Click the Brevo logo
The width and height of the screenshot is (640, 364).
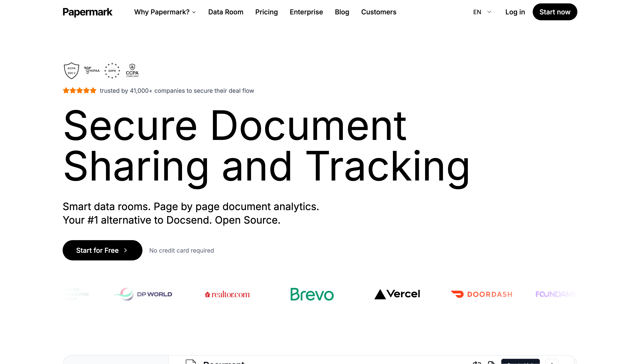(312, 294)
